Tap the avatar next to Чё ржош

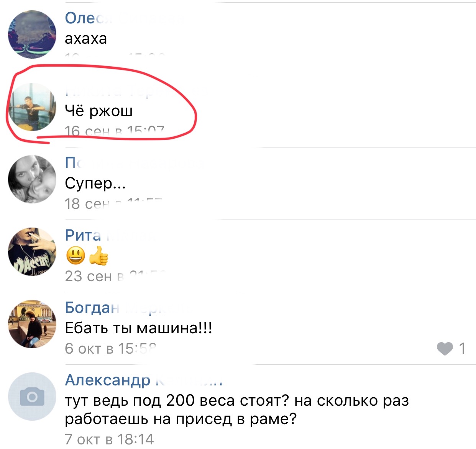[32, 107]
